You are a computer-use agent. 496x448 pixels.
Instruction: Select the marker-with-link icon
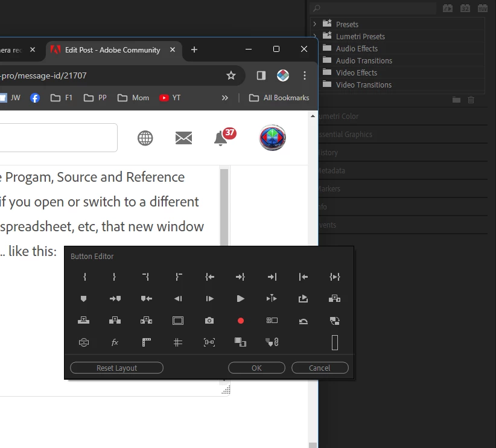pyautogui.click(x=272, y=342)
